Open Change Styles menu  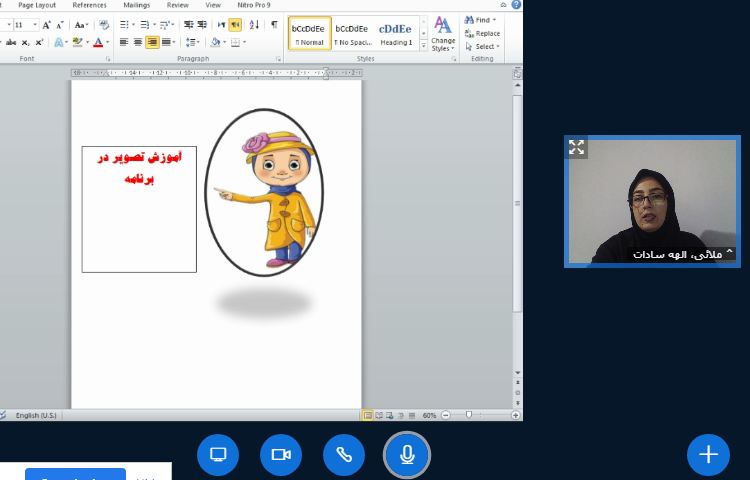443,33
